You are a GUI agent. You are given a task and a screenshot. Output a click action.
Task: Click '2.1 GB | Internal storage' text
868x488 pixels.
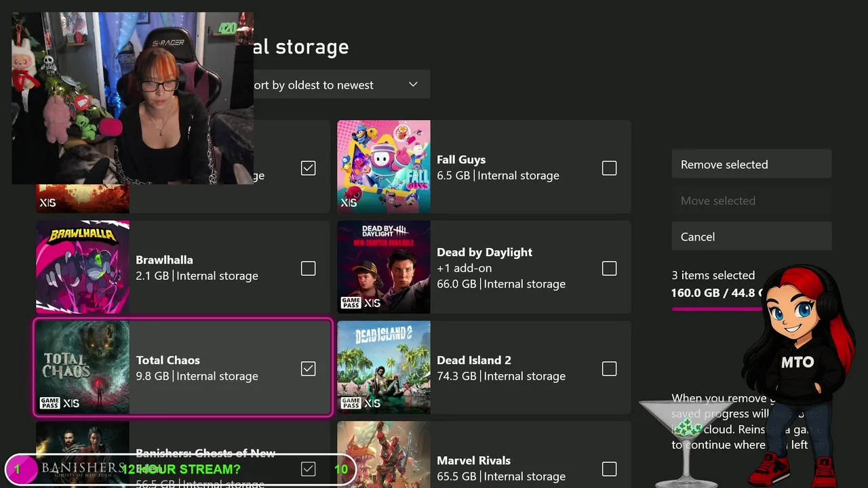click(x=197, y=276)
